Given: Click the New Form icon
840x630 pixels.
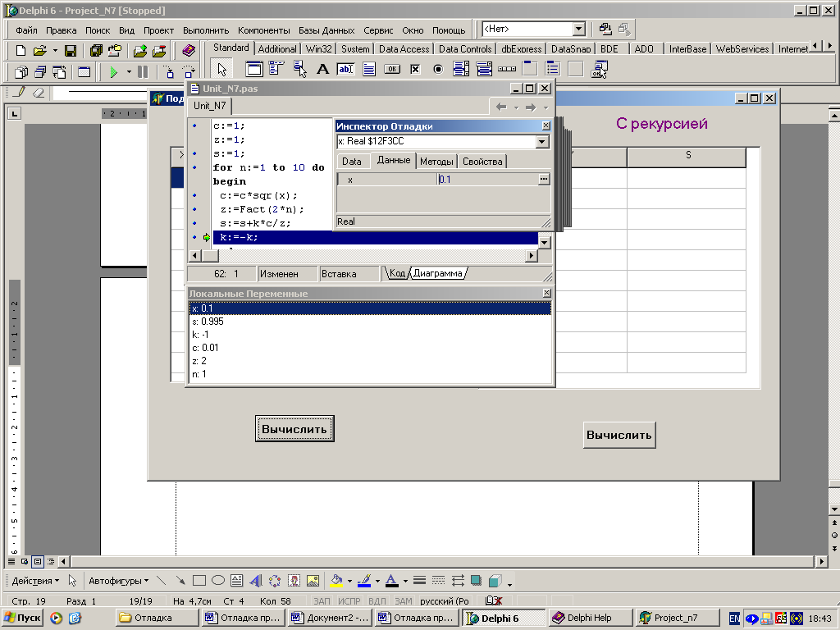Looking at the screenshot, I should (84, 72).
